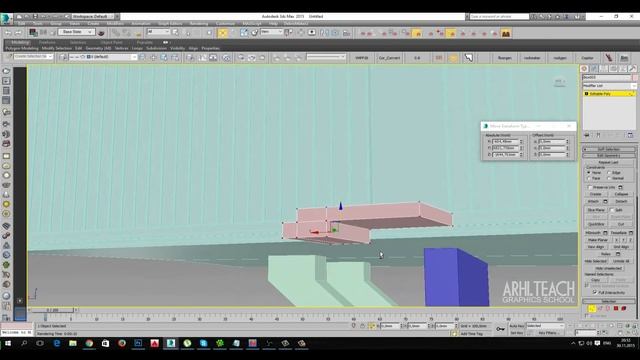Select None constraint radio button
Viewport: 640px width, 360px height.
[x=589, y=173]
